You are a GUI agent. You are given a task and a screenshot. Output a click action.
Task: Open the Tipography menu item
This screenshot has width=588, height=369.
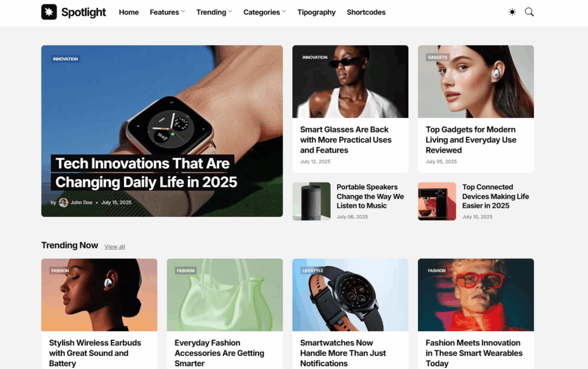coord(316,12)
